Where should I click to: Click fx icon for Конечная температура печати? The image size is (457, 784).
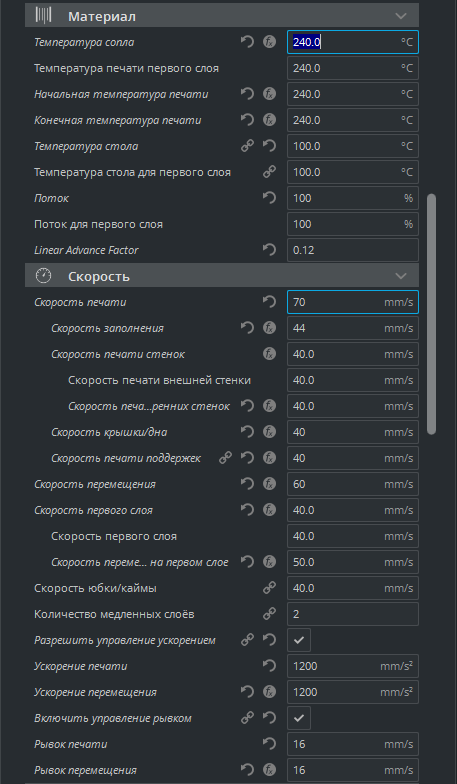coord(270,120)
